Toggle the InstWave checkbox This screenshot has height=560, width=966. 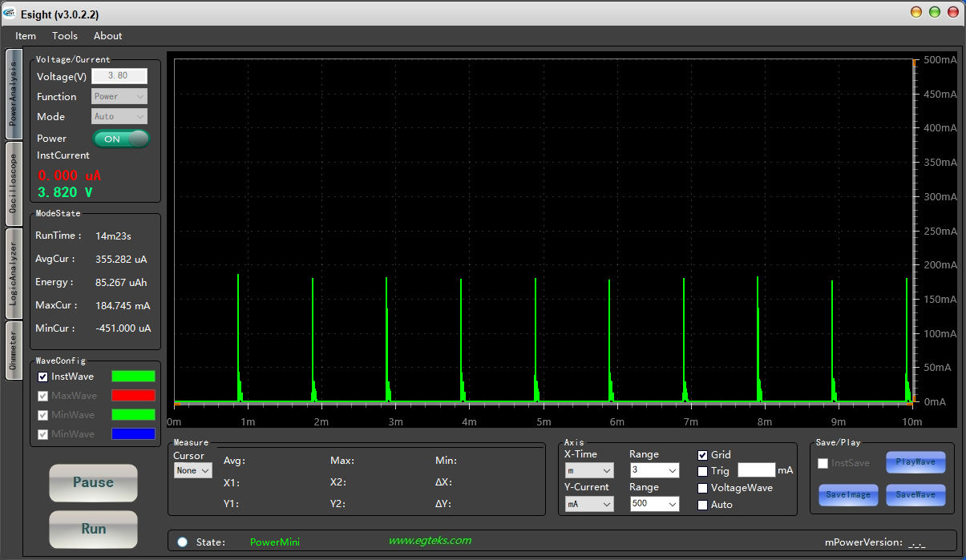[x=43, y=377]
